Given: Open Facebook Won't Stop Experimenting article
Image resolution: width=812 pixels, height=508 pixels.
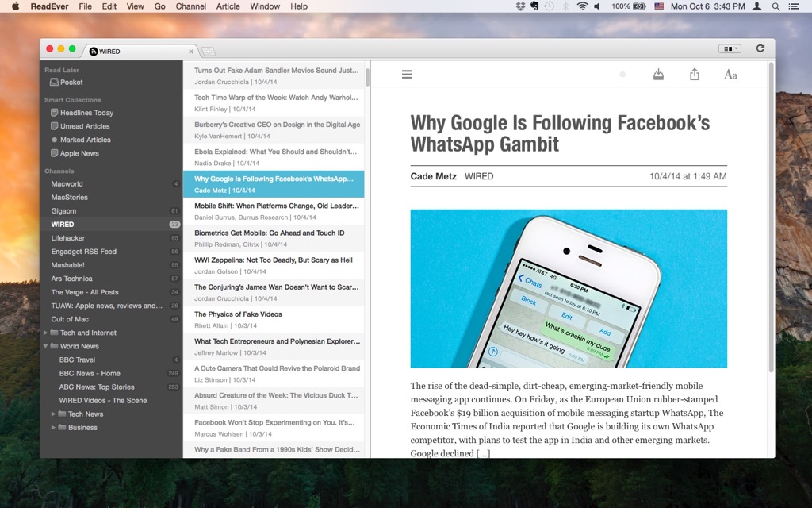Looking at the screenshot, I should 274,428.
